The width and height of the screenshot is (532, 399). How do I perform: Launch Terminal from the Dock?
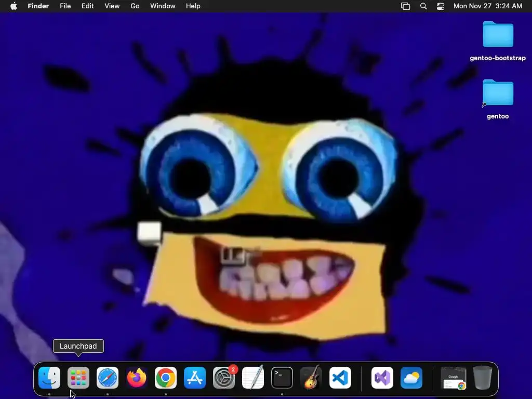click(282, 378)
